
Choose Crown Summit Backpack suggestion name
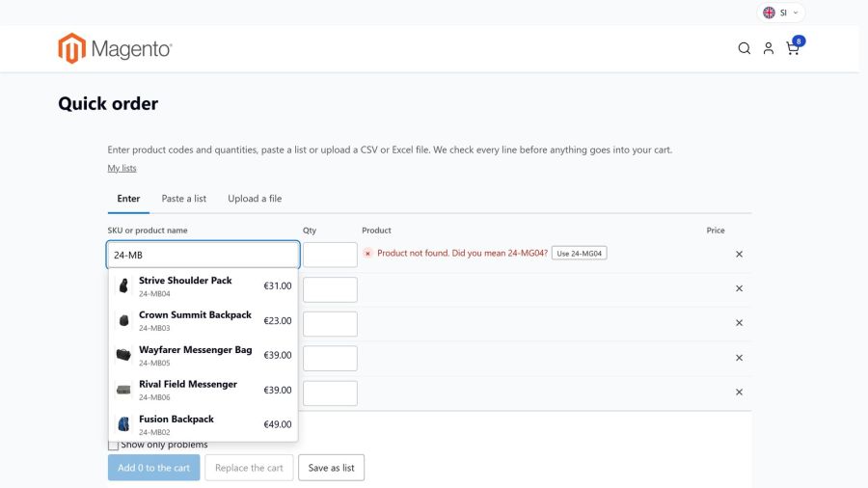tap(195, 314)
